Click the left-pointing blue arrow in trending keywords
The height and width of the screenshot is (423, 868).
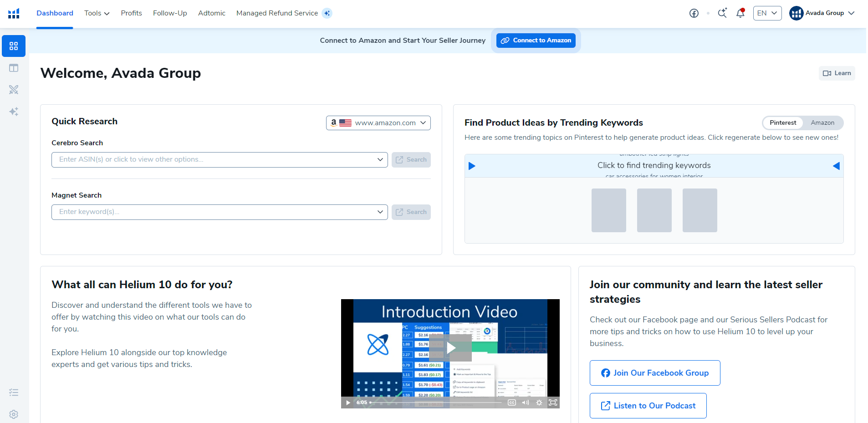pyautogui.click(x=836, y=166)
